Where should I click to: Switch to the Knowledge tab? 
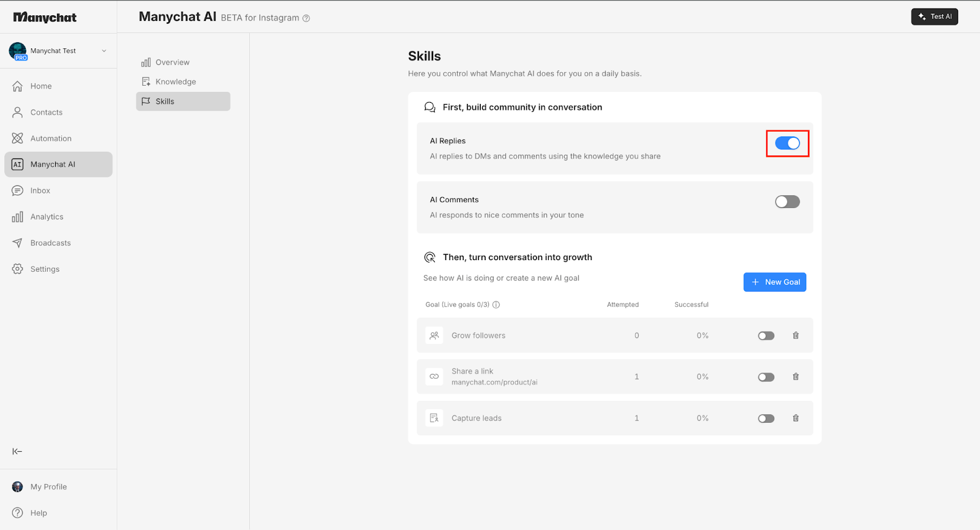click(175, 82)
